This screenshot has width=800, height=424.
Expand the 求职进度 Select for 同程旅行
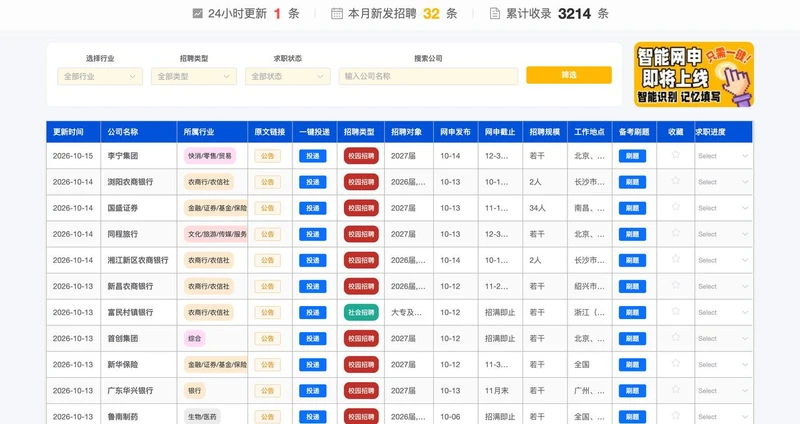pos(723,234)
